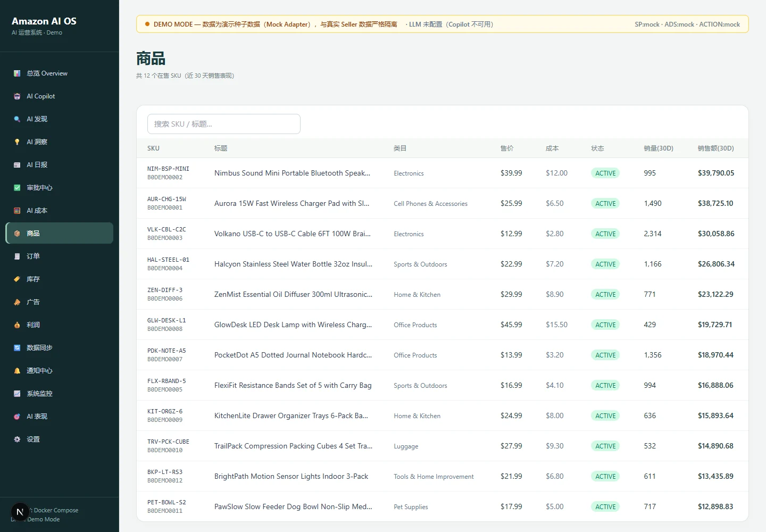Click SKU PDK-NOTE-A5
The image size is (766, 532).
click(x=166, y=351)
